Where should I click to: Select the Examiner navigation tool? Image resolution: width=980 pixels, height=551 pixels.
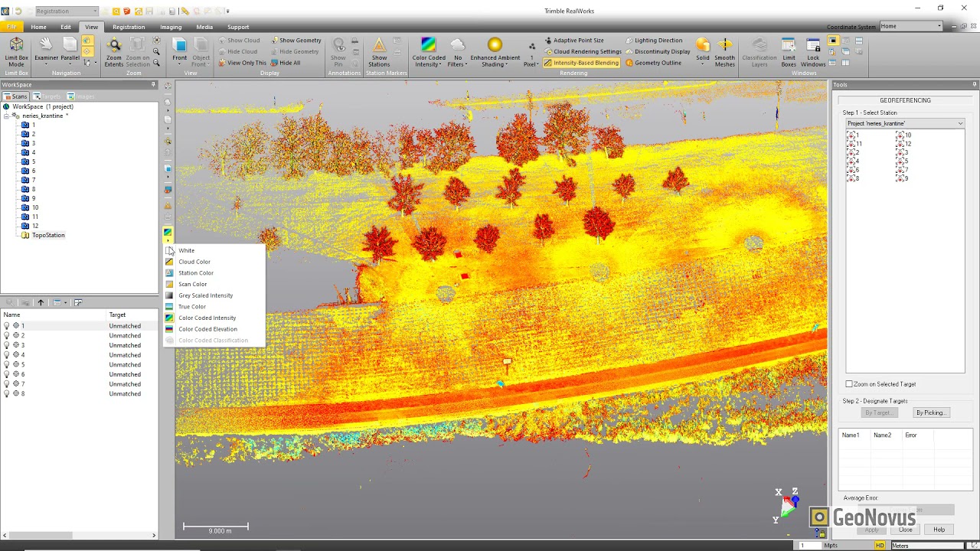(x=46, y=51)
